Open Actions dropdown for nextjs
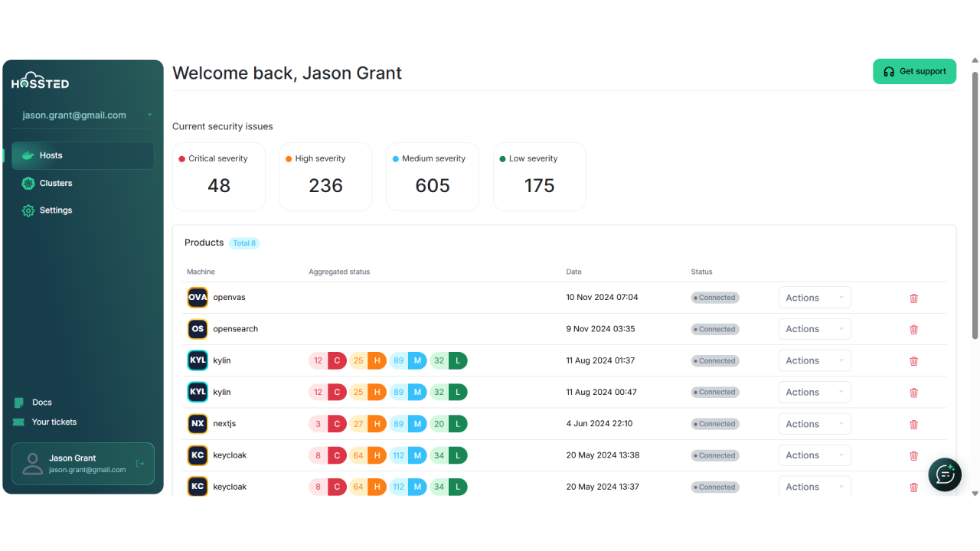The image size is (980, 551). click(x=814, y=424)
